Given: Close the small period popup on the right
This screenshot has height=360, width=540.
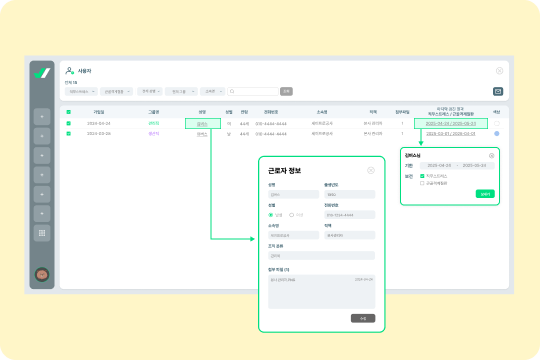Looking at the screenshot, I should click(491, 156).
